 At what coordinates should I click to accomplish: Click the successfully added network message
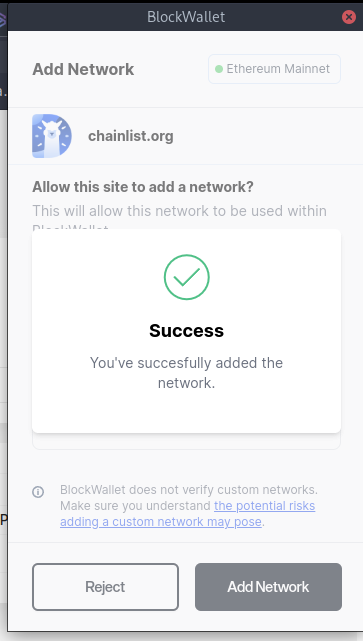[x=186, y=373]
